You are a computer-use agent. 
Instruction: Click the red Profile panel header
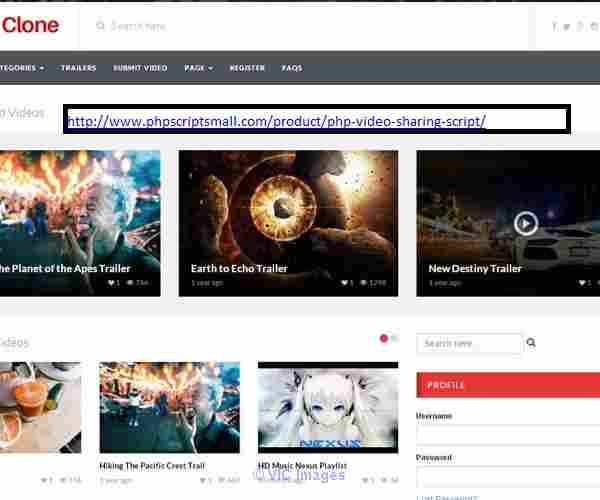[x=508, y=385]
